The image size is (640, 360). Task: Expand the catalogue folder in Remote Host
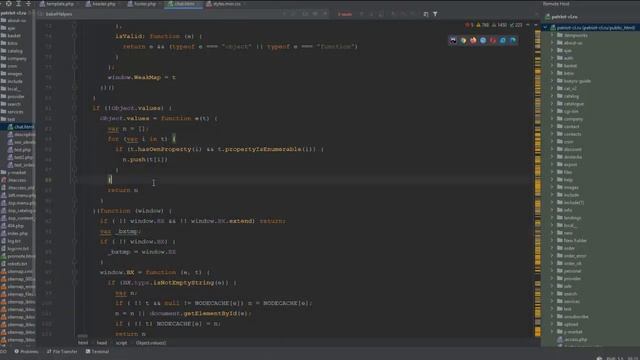click(553, 104)
